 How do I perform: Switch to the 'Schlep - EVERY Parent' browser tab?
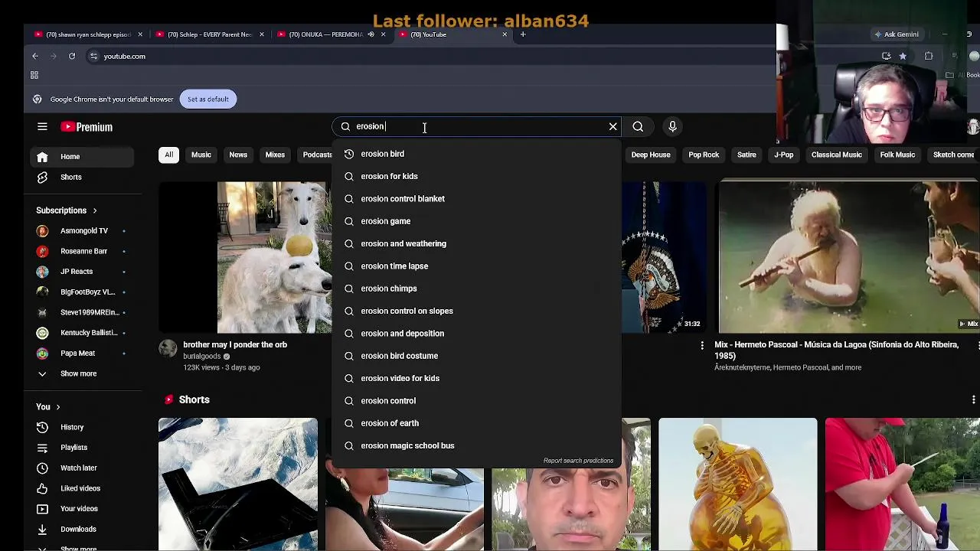210,34
